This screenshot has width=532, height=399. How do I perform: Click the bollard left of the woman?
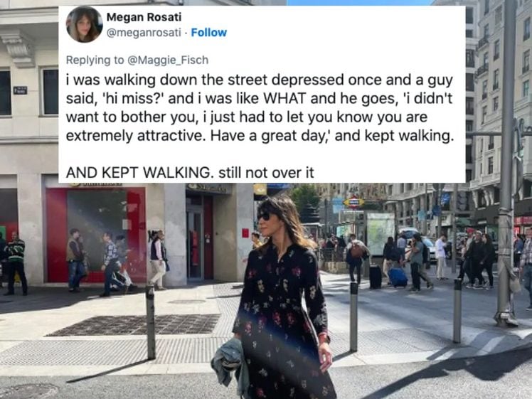click(x=151, y=321)
